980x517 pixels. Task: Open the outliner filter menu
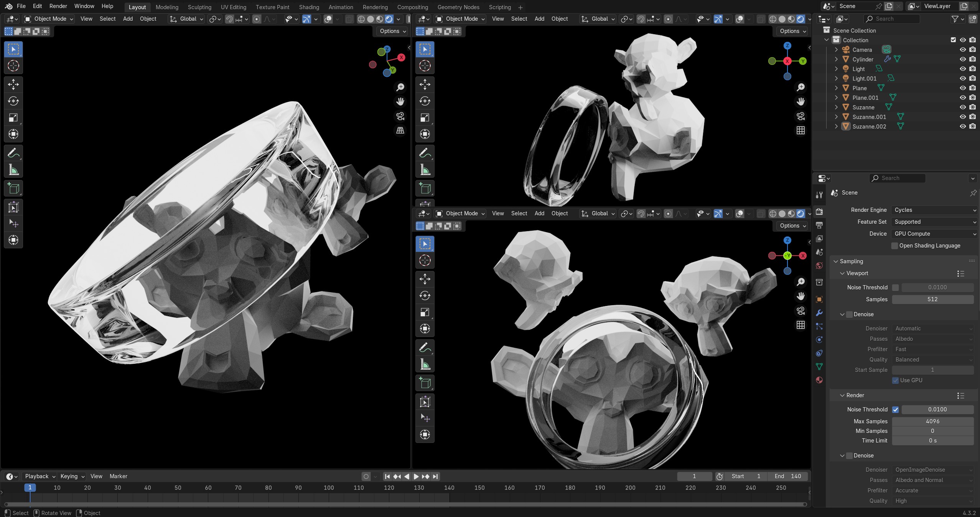pyautogui.click(x=957, y=19)
